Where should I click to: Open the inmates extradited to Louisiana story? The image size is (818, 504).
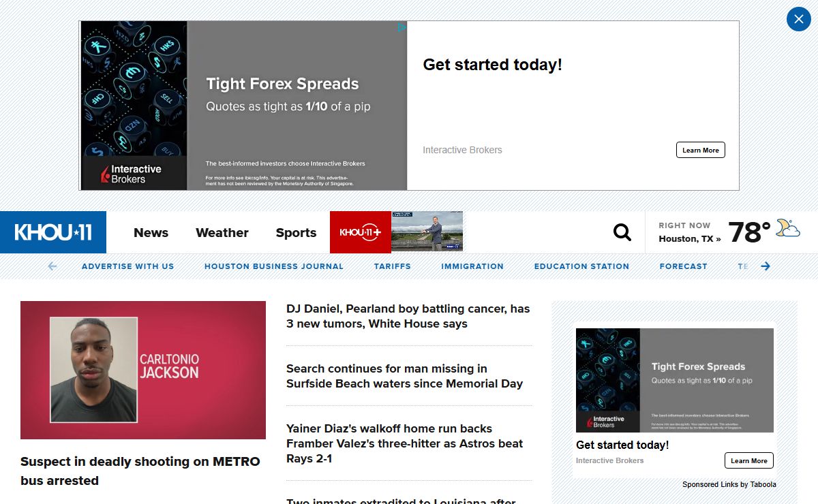(401, 500)
